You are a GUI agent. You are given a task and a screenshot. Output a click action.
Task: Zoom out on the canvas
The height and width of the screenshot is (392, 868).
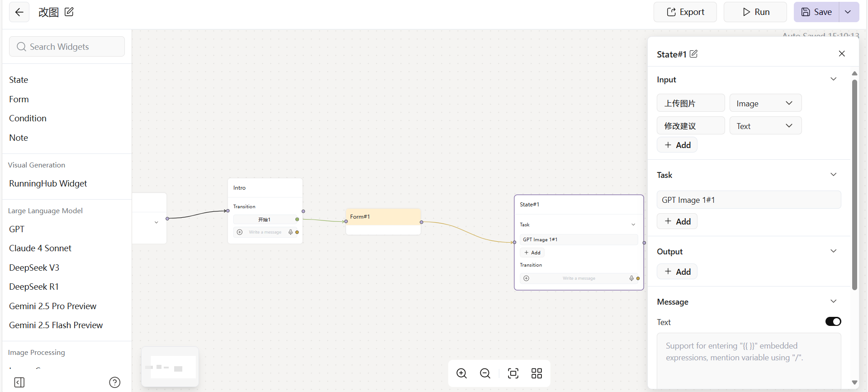coord(485,373)
